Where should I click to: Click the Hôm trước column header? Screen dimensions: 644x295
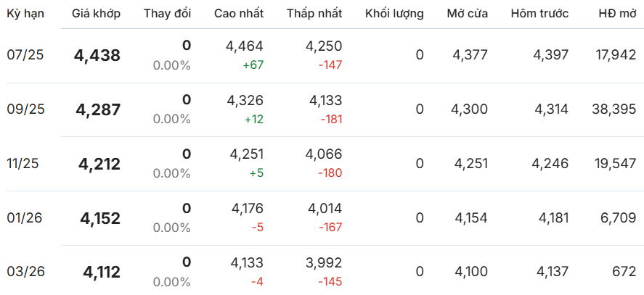(x=539, y=14)
